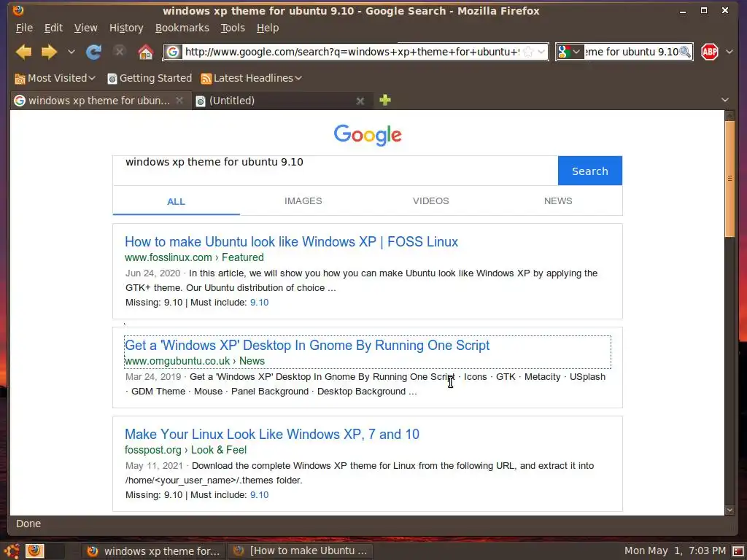Screen dimensions: 747x560
Task: Expand the Latest Headlines feed
Action: coord(251,78)
